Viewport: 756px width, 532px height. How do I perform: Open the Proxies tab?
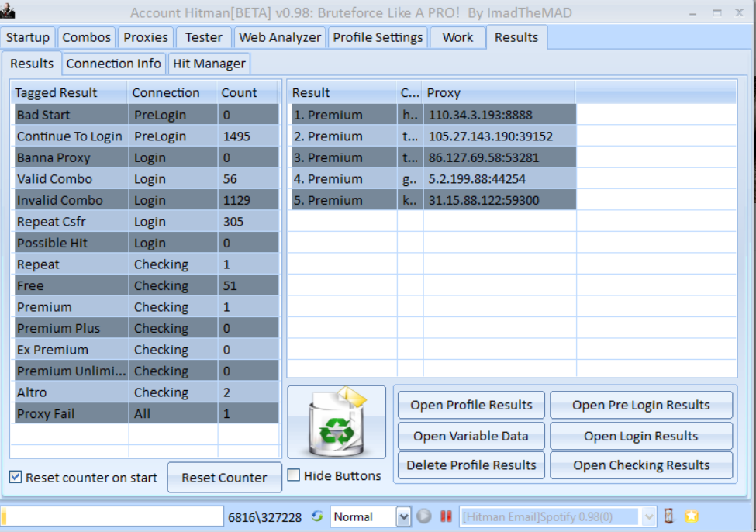pos(146,37)
